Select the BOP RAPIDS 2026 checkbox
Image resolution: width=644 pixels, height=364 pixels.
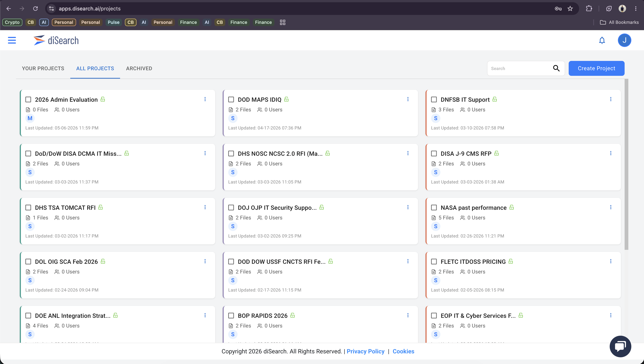click(x=231, y=316)
